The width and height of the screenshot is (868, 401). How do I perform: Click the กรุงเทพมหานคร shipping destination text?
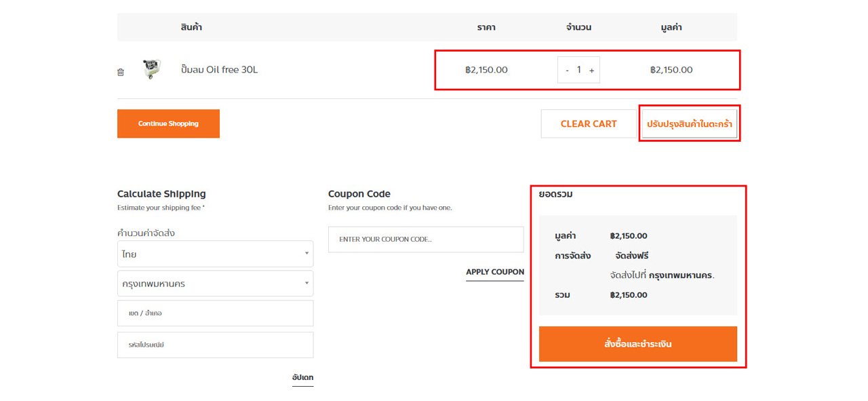(681, 275)
